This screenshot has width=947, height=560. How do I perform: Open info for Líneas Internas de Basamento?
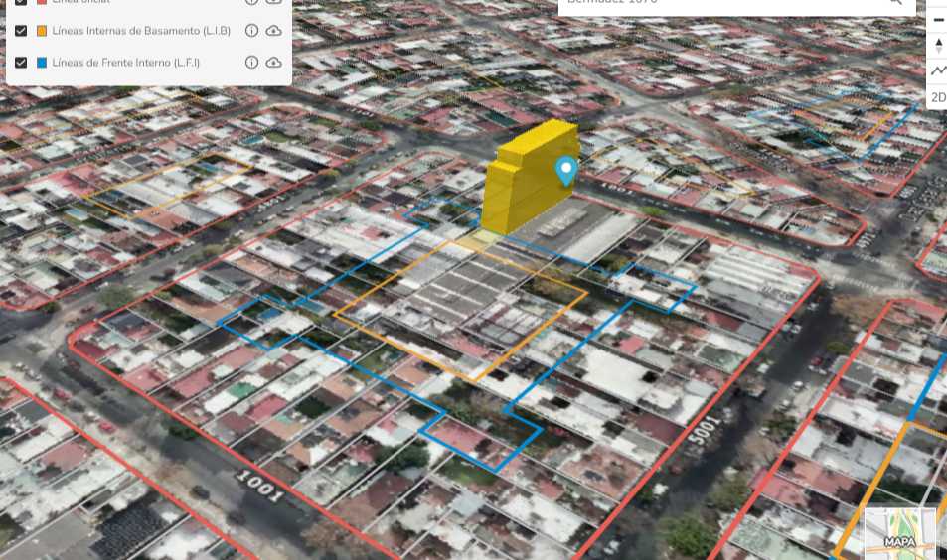tap(251, 30)
